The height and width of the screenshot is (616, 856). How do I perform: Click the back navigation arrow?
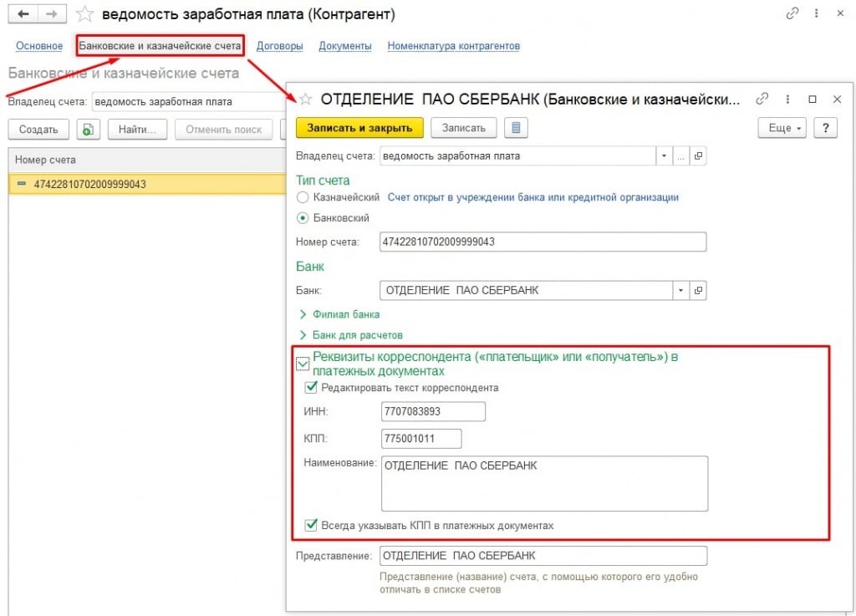point(23,14)
